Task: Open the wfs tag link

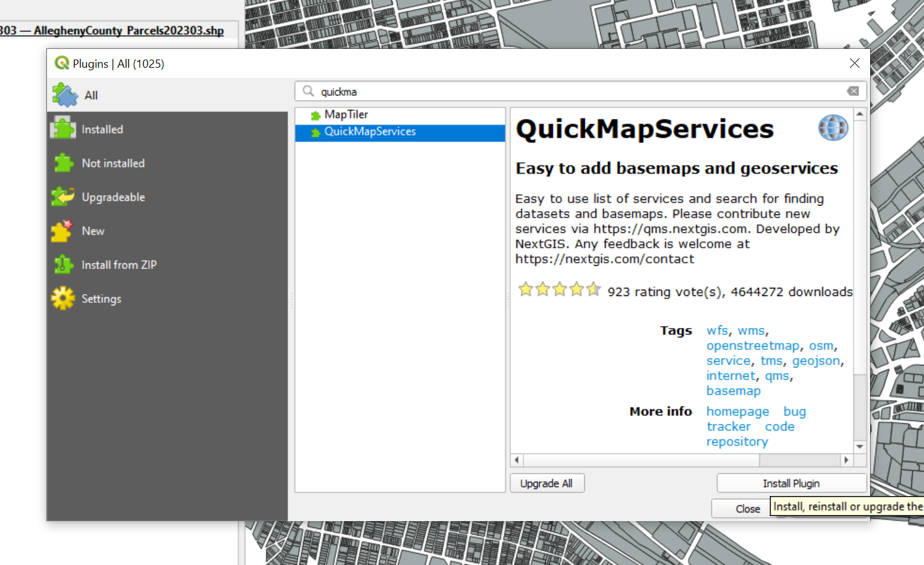Action: click(x=717, y=330)
